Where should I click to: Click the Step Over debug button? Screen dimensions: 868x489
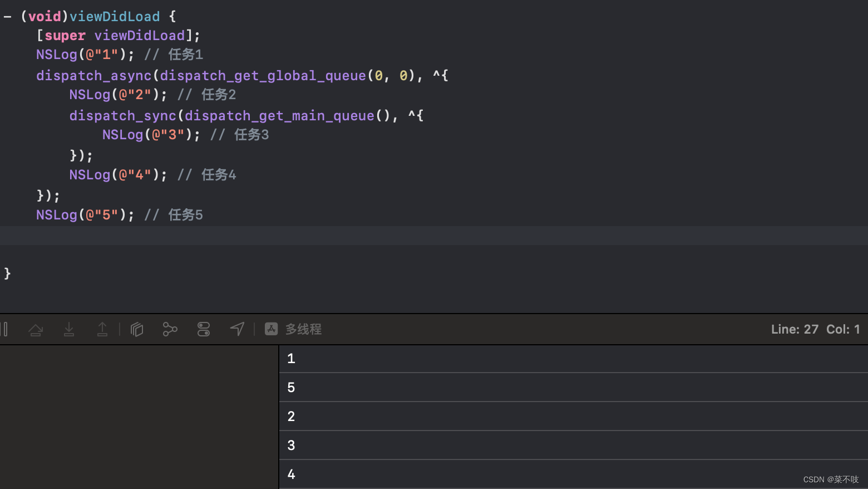[x=36, y=329]
